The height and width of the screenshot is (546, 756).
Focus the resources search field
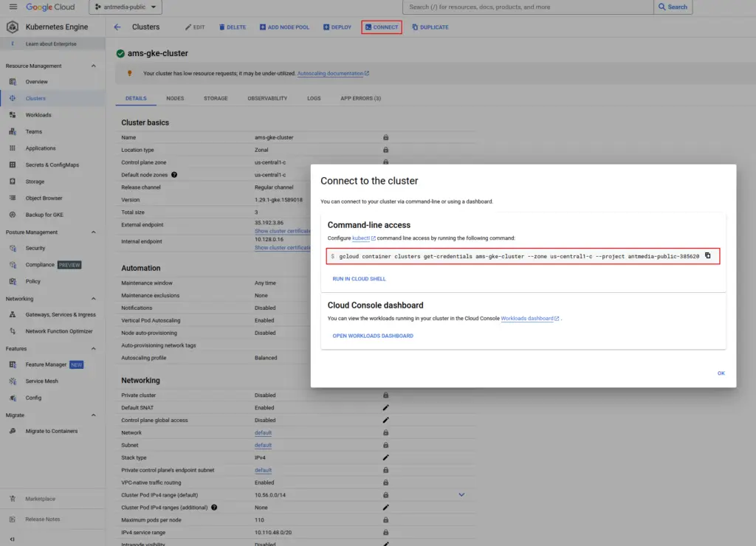tap(528, 7)
